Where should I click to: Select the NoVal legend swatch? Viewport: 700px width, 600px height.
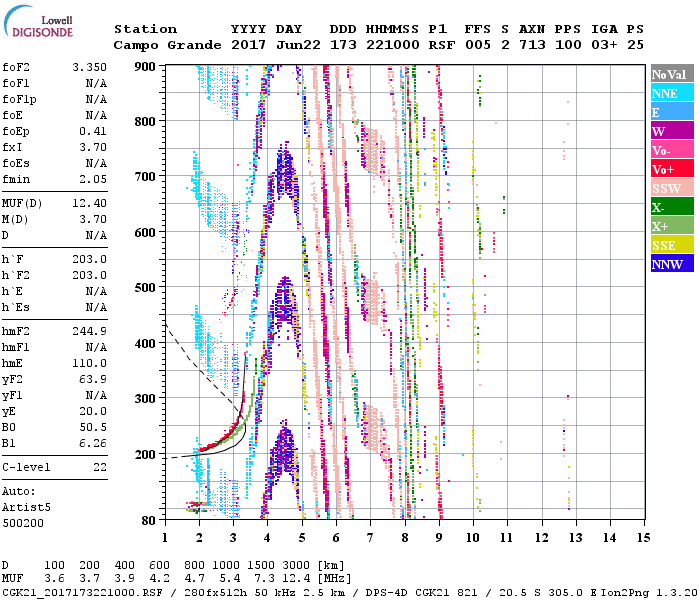(x=671, y=75)
